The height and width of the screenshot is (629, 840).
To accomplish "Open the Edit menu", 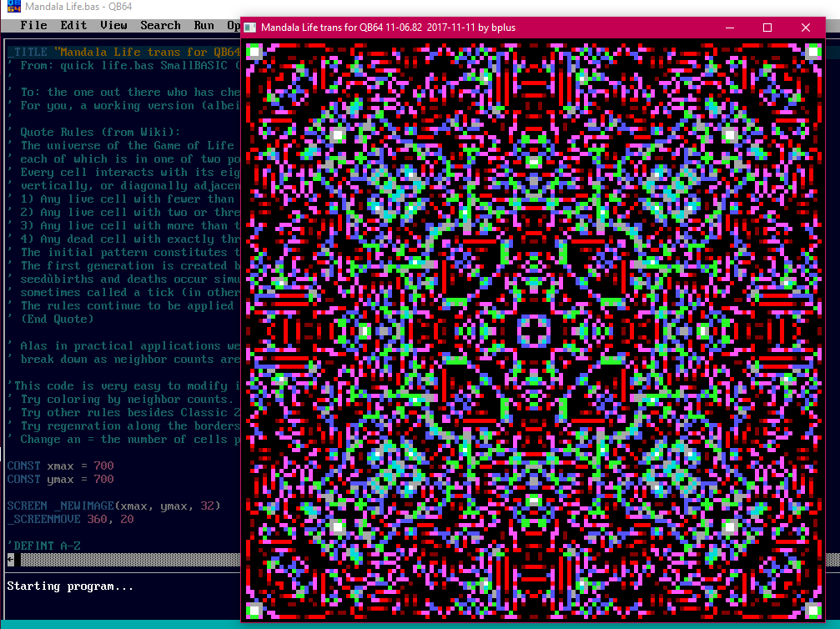I will click(73, 25).
